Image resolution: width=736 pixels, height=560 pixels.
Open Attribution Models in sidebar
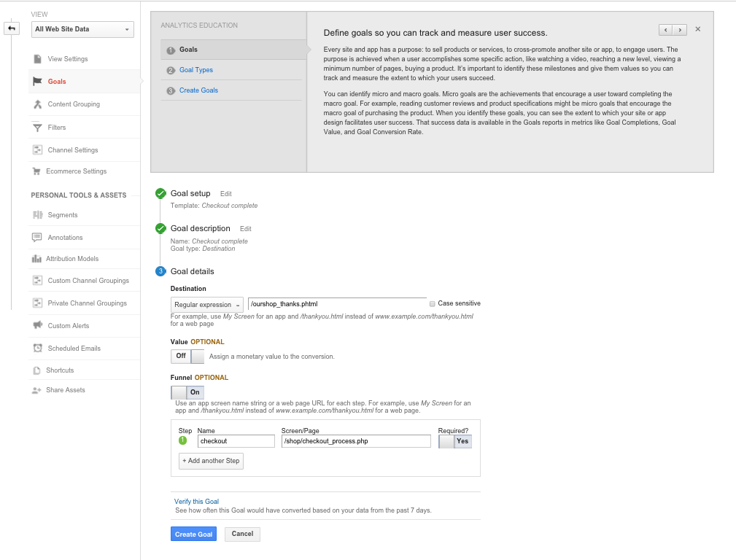coord(72,259)
